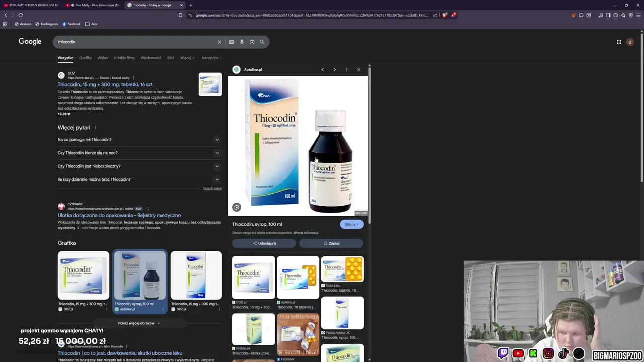Expand 'Na co pomaga lek Thiocodin?' question
Screen dimensions: 644x362
click(x=139, y=140)
